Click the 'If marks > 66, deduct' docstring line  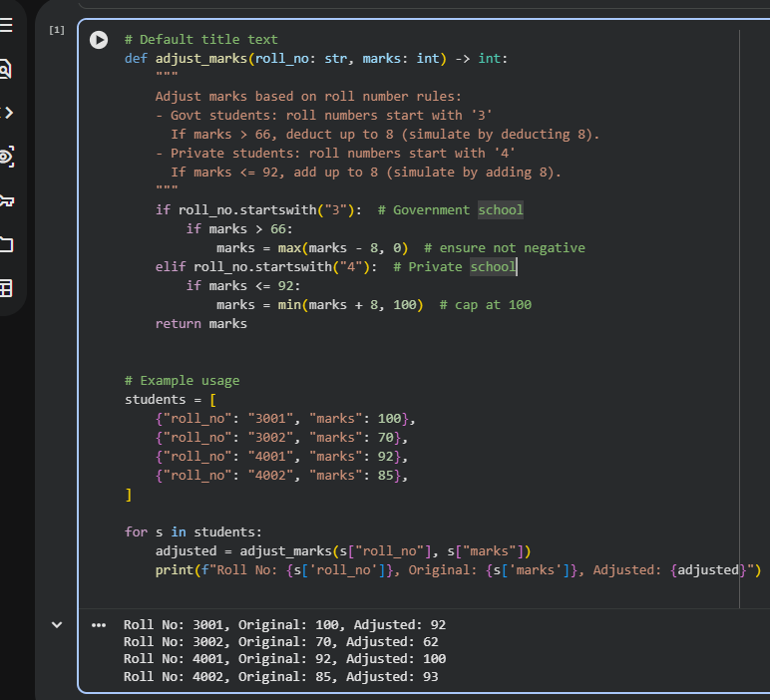coord(385,134)
